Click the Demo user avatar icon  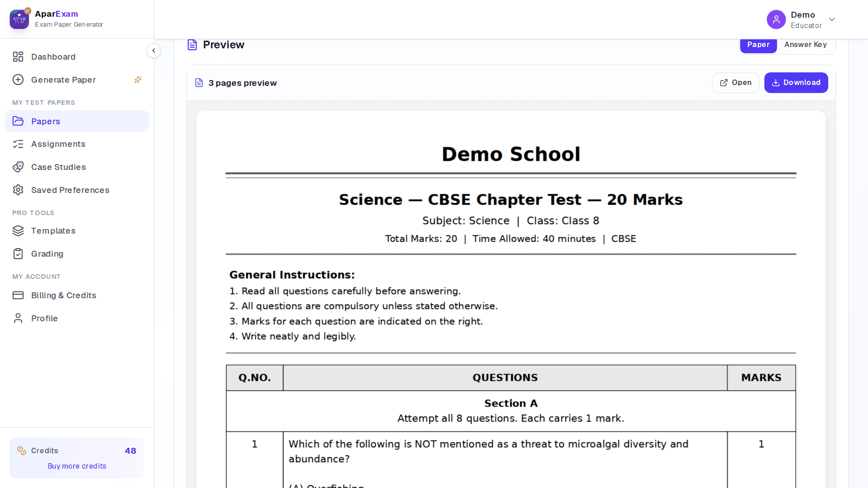[x=776, y=19]
